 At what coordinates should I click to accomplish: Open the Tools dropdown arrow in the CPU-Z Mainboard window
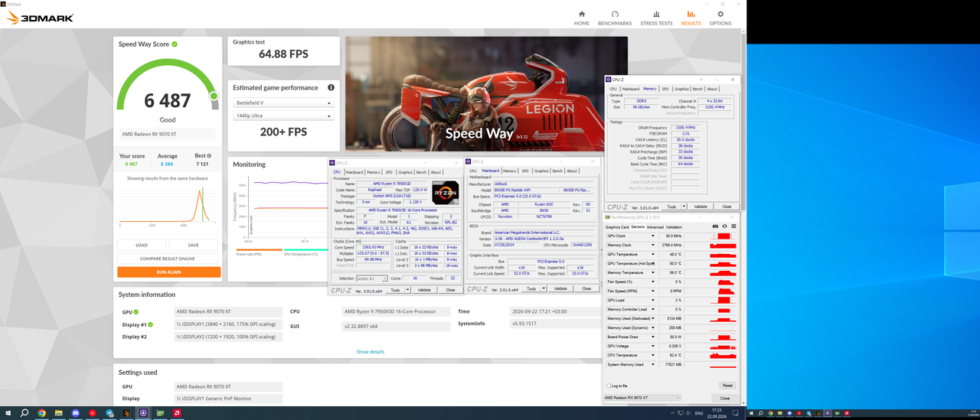click(542, 288)
